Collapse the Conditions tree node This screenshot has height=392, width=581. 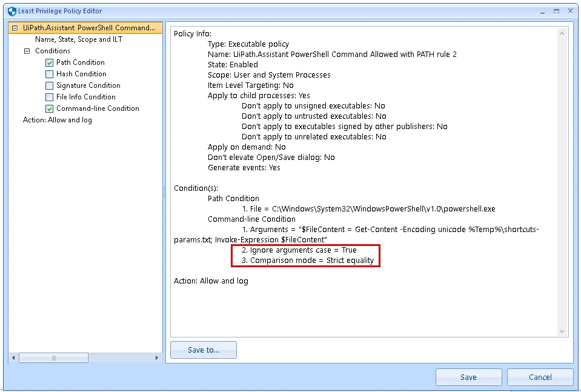(27, 51)
